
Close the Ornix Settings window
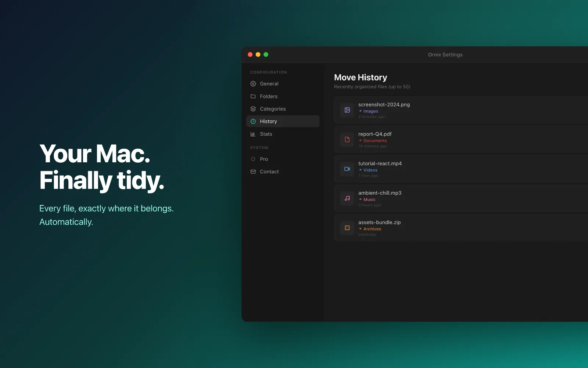(x=250, y=54)
